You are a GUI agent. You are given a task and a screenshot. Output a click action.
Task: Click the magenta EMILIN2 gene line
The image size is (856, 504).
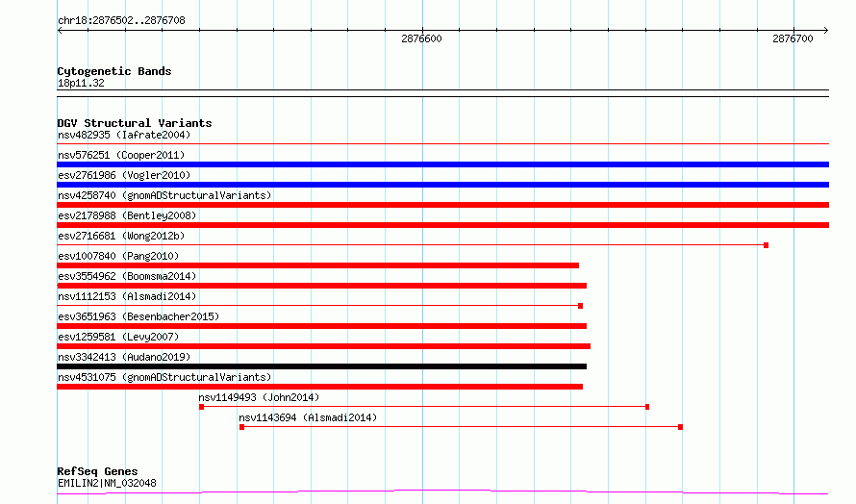[x=442, y=492]
